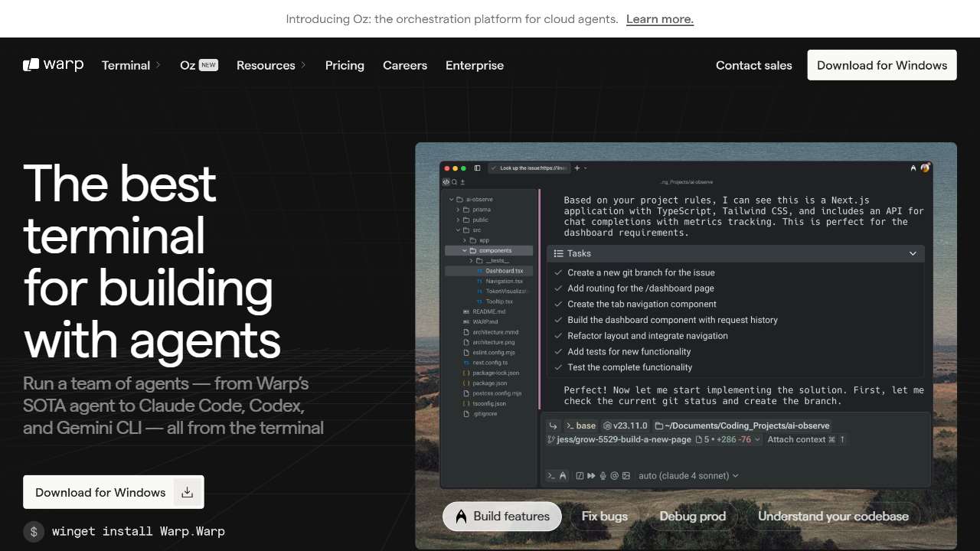Click the dollar sign icon before winget command
Image resolution: width=980 pixels, height=551 pixels.
tap(34, 531)
